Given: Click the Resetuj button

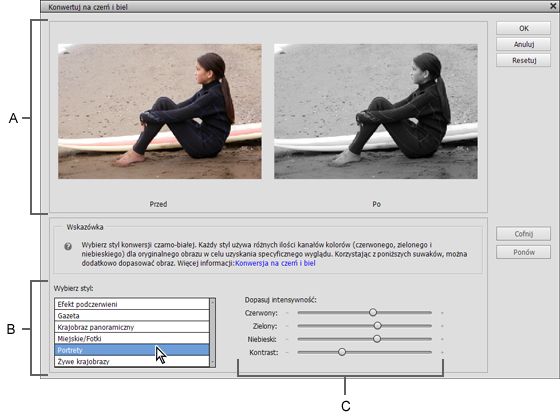Looking at the screenshot, I should (x=523, y=60).
